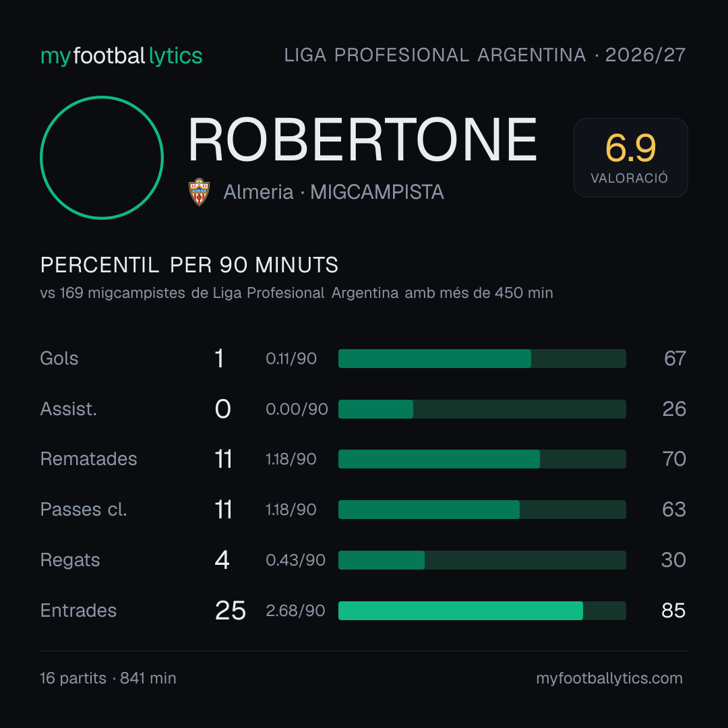Screen dimensions: 728x728
Task: Click the Gols total value of 1
Action: click(x=219, y=359)
